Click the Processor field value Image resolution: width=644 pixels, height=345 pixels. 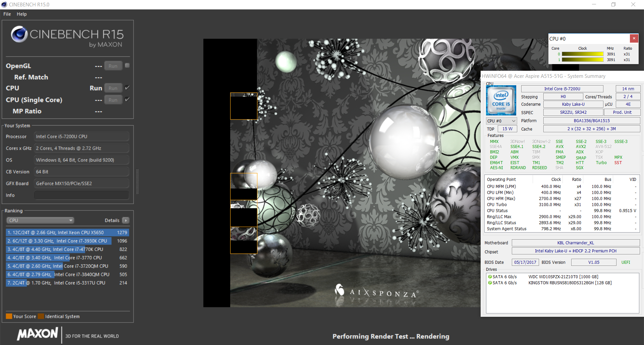click(x=82, y=137)
